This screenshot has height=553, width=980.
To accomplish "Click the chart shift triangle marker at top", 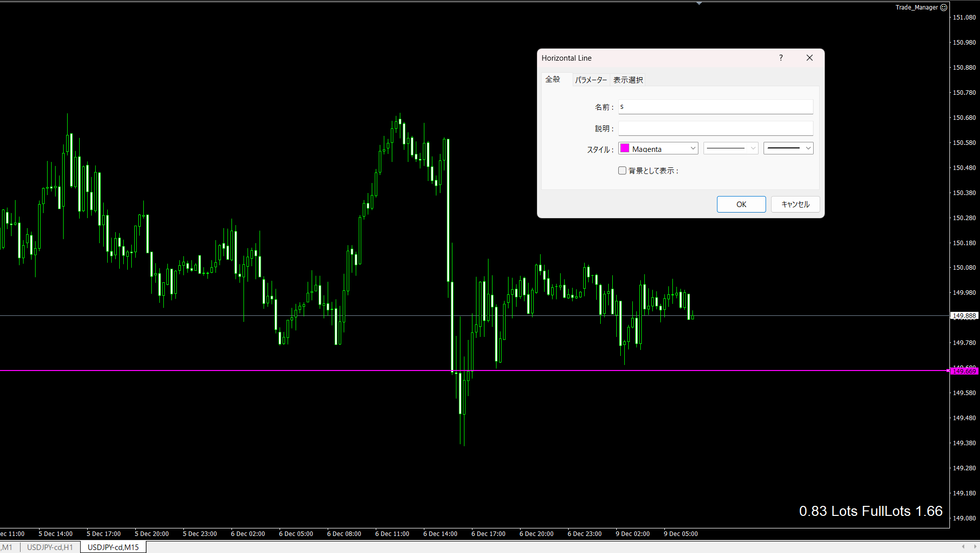I will (x=699, y=4).
